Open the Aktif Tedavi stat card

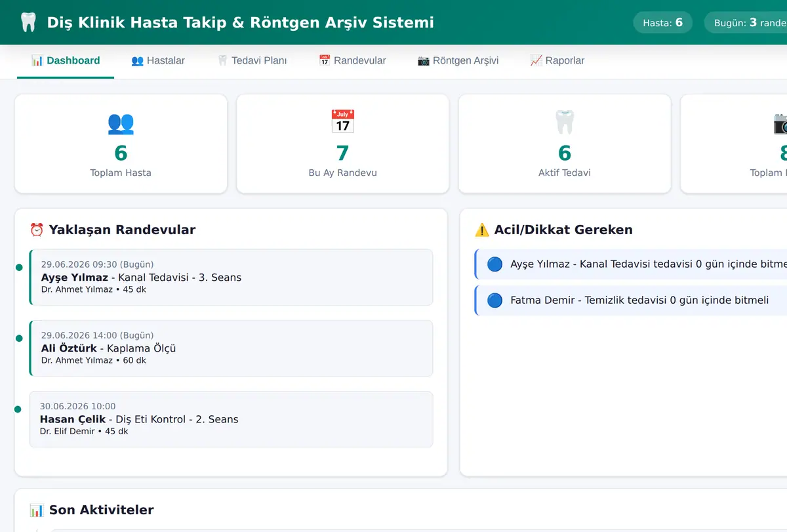coord(565,144)
